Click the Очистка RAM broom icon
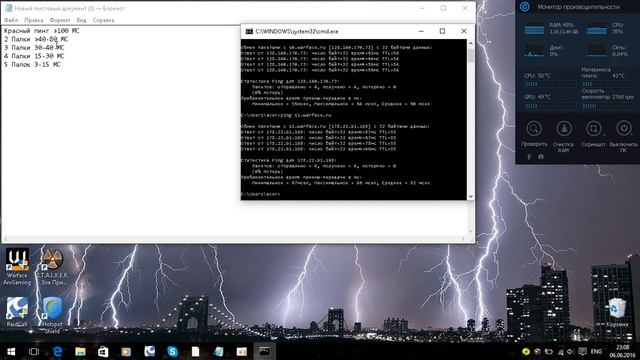The height and width of the screenshot is (360, 640). (564, 129)
